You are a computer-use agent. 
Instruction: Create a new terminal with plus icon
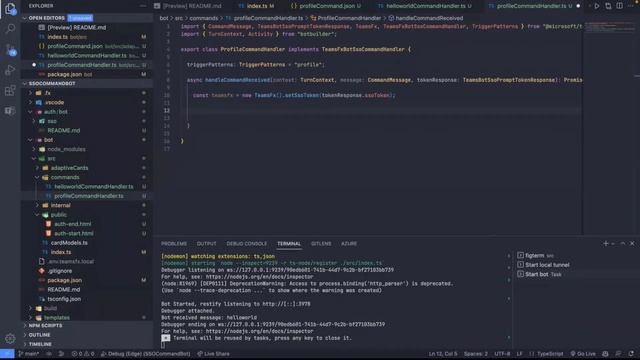[606, 243]
